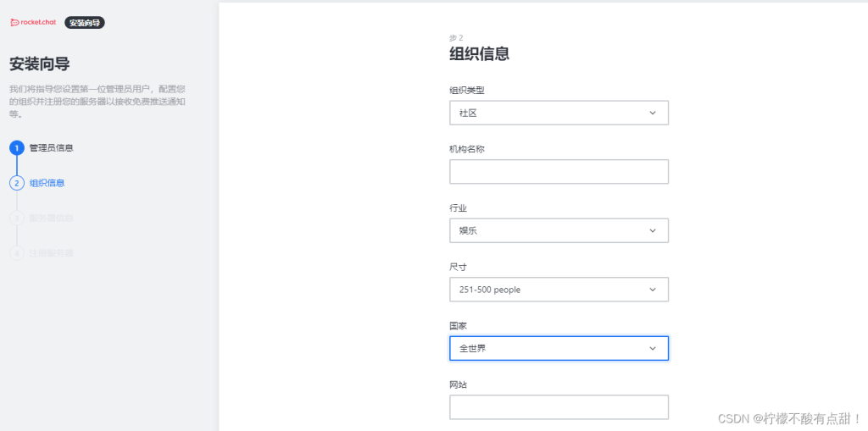Open the 国家 dropdown showing 全世界

click(x=559, y=349)
